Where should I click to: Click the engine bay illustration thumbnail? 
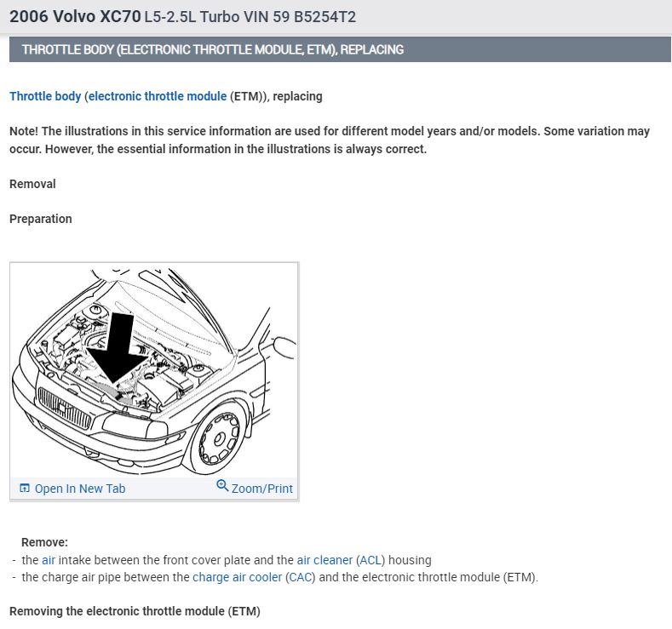pyautogui.click(x=154, y=370)
